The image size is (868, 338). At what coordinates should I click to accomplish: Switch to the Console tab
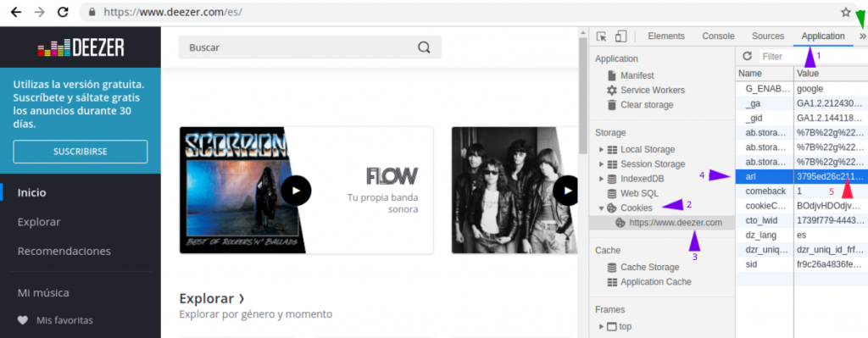(x=718, y=36)
